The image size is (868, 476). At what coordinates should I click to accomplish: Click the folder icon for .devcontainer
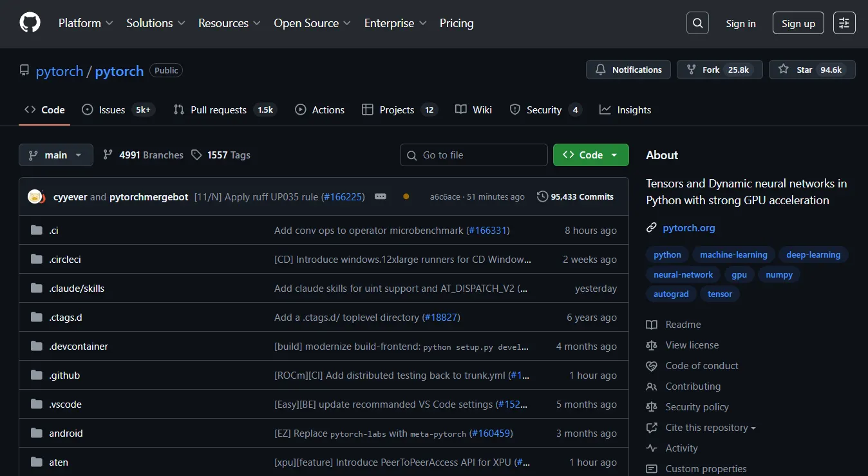(37, 346)
